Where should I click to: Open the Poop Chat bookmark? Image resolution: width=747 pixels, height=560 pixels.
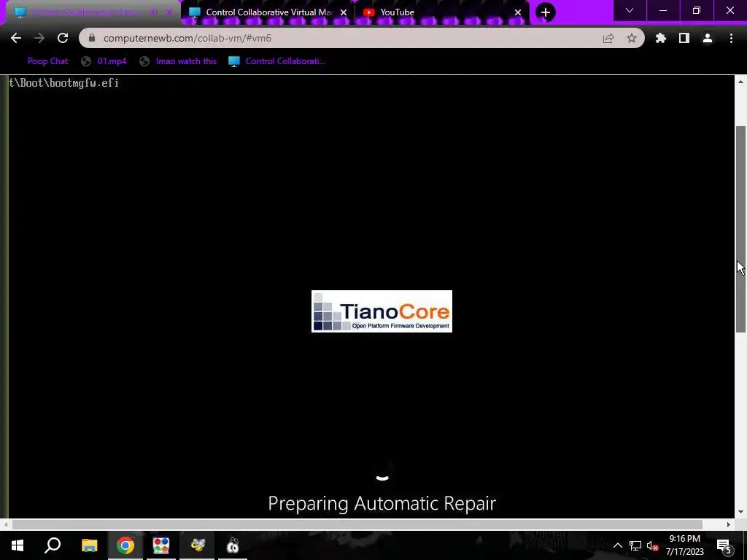[47, 61]
